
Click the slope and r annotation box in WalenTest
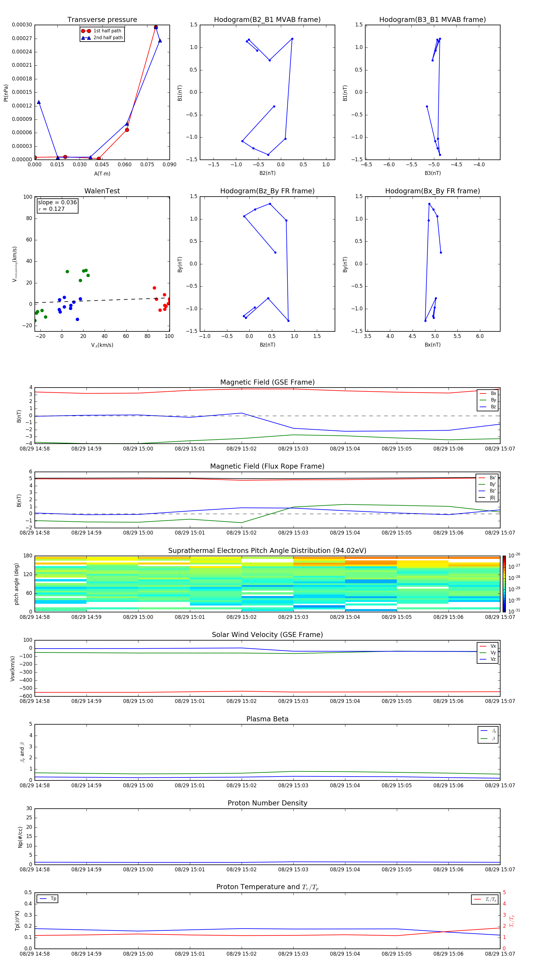click(57, 206)
